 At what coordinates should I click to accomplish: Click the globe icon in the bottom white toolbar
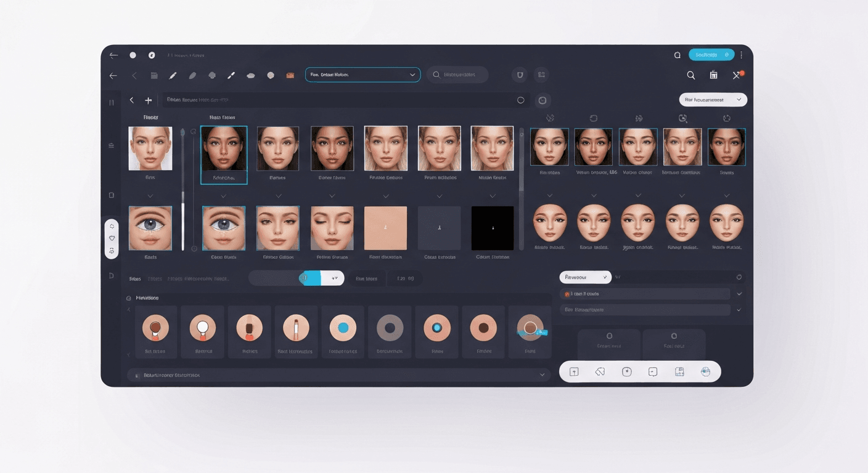pos(706,371)
